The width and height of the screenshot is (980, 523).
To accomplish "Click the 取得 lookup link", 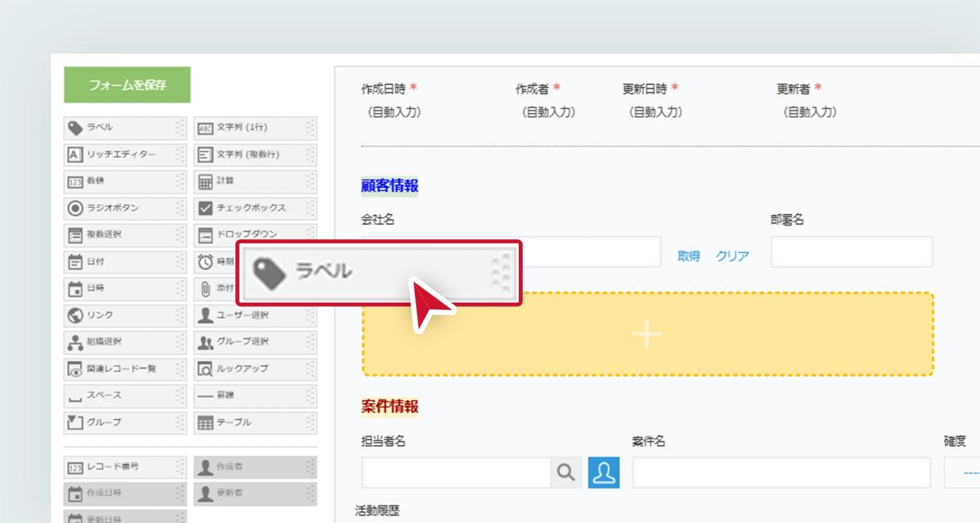I will tap(689, 256).
